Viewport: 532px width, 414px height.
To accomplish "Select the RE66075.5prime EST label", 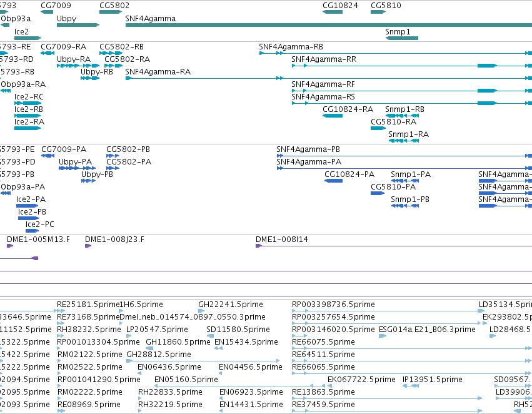I will 323,342.
